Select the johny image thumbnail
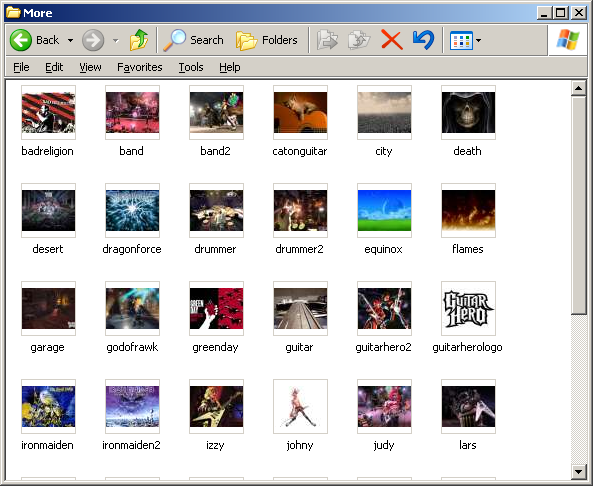The image size is (593, 486). coord(300,406)
